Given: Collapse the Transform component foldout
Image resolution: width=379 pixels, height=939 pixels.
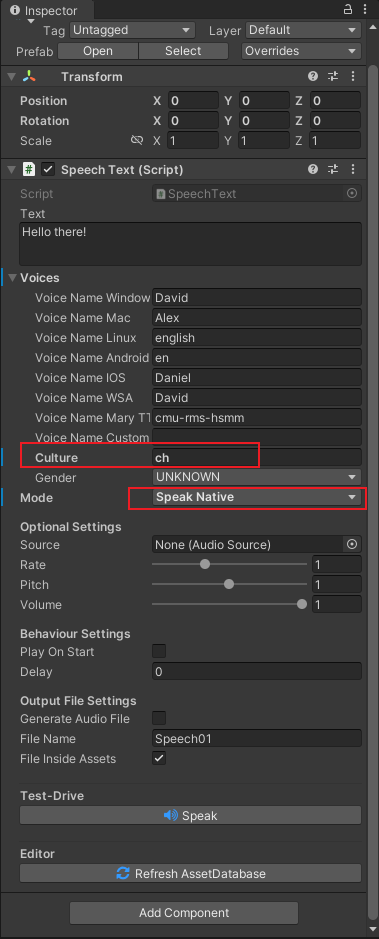Looking at the screenshot, I should click(11, 77).
